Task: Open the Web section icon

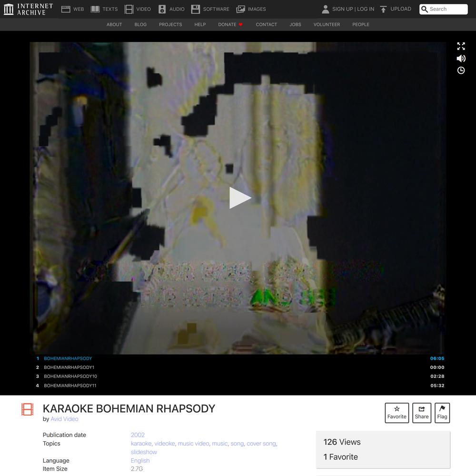Action: [x=66, y=9]
